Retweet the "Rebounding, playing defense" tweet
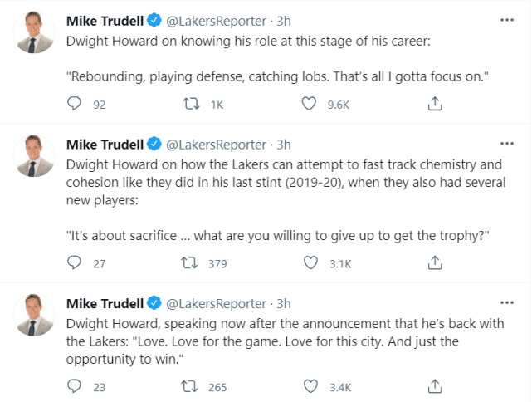This screenshot has height=402, width=532. 192,105
